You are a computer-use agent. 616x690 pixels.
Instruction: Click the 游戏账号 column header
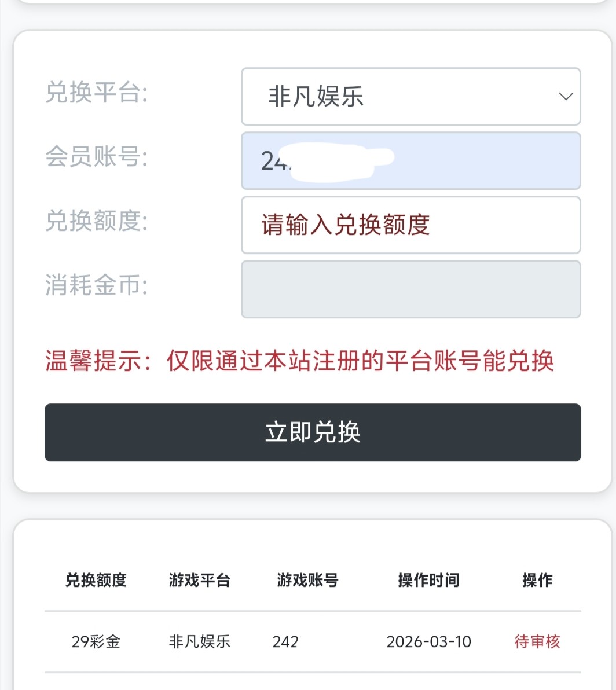(x=307, y=580)
